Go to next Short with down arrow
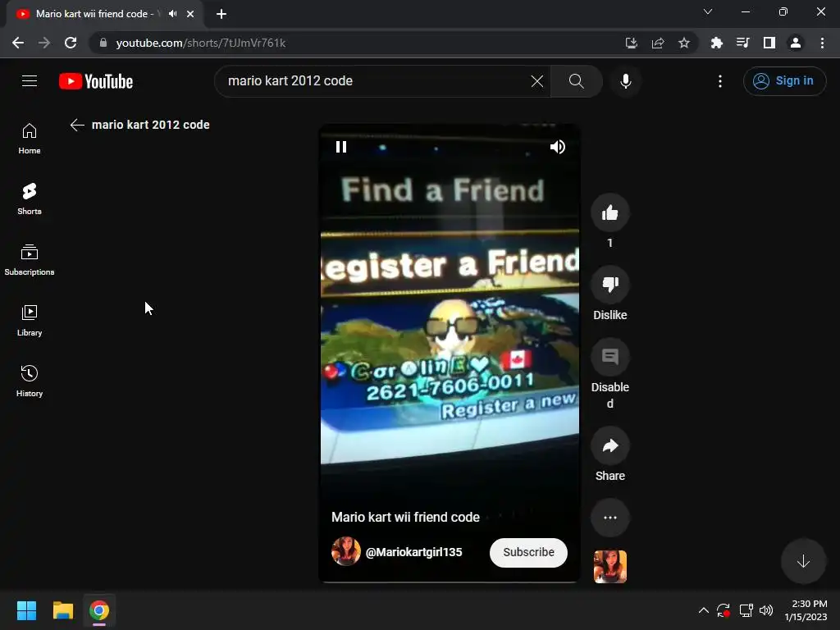The width and height of the screenshot is (840, 630). [803, 561]
